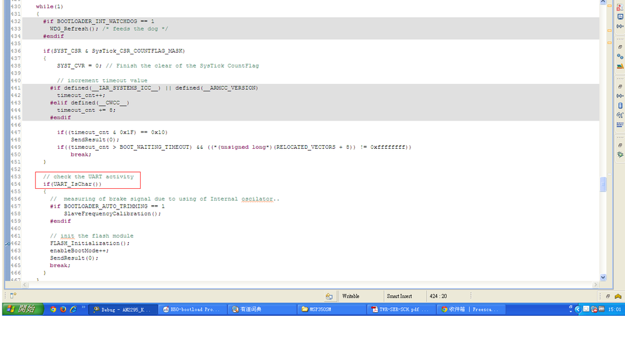Switch to 有道词典 taskbar window
This screenshot has width=625, height=364.
point(262,310)
